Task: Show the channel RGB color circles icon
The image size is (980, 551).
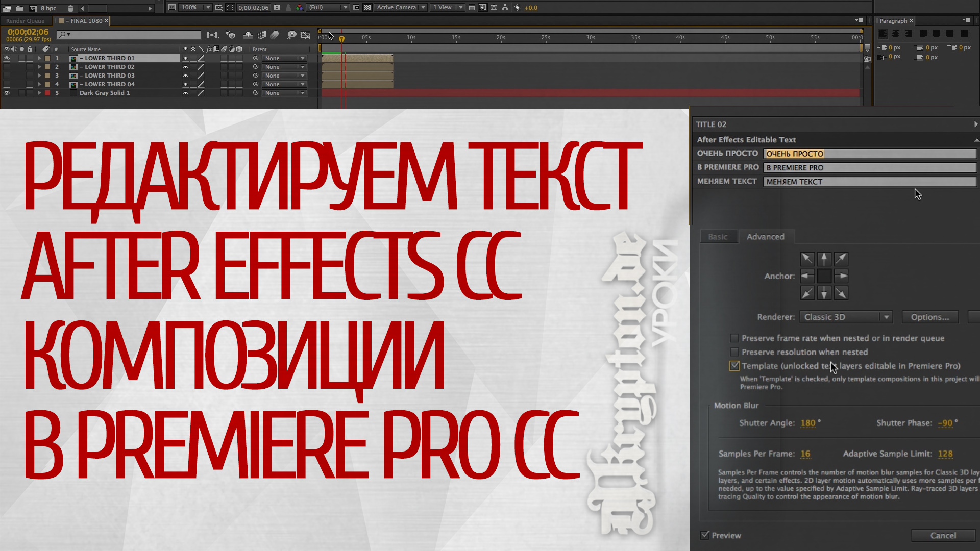Action: tap(300, 8)
